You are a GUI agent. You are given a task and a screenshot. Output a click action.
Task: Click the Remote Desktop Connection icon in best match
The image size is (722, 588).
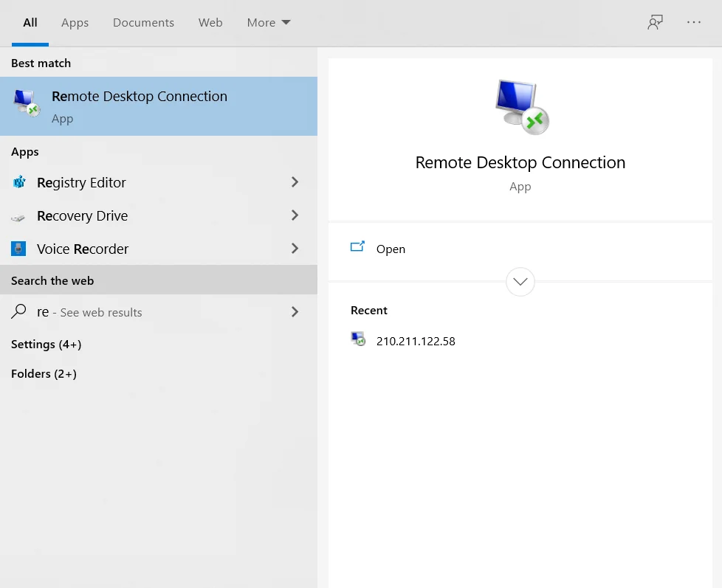point(27,103)
